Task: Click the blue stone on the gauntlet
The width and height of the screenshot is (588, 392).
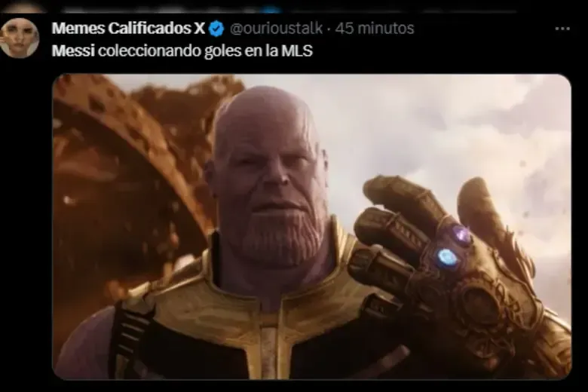Action: pos(447,258)
